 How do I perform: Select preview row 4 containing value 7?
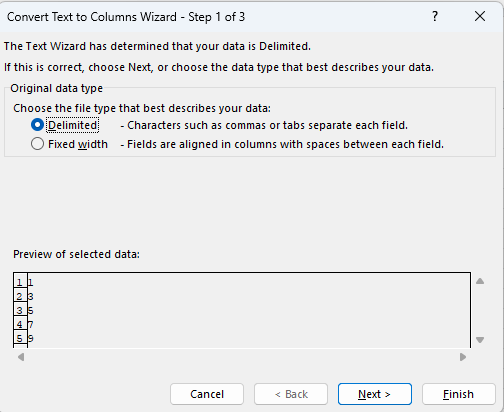point(242,324)
